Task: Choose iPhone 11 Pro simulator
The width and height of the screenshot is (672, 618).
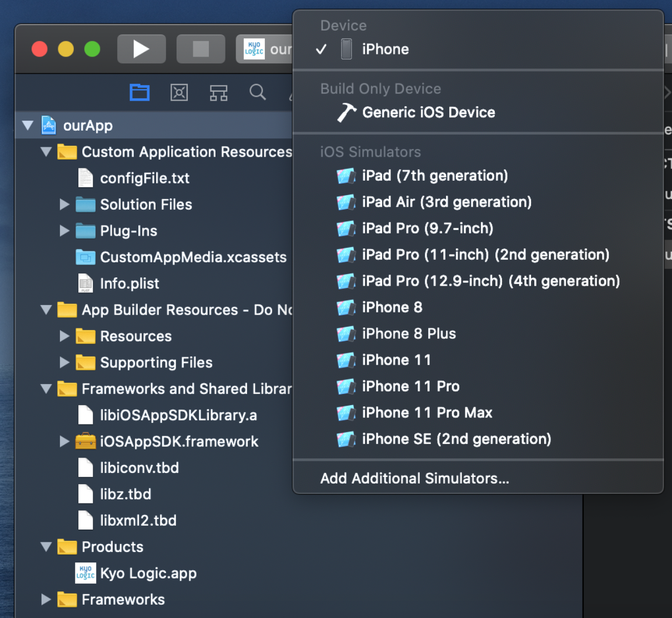Action: click(478, 387)
